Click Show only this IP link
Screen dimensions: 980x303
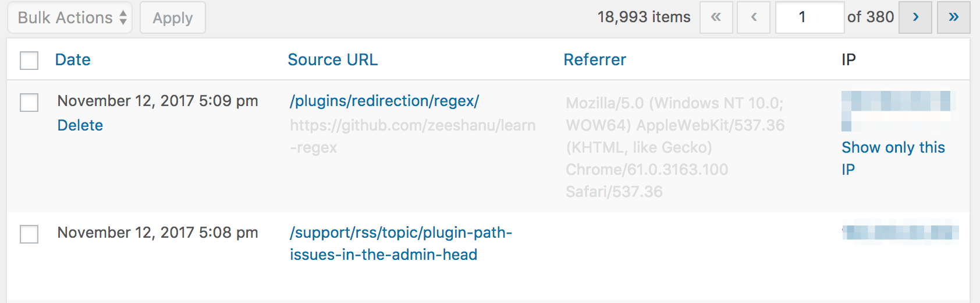893,148
